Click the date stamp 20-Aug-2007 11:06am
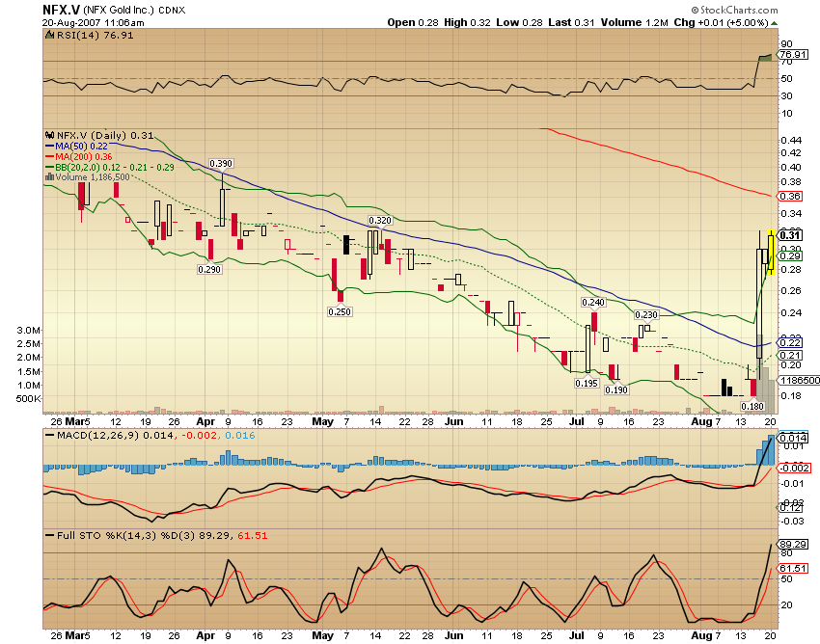This screenshot has height=644, width=820. [x=93, y=23]
